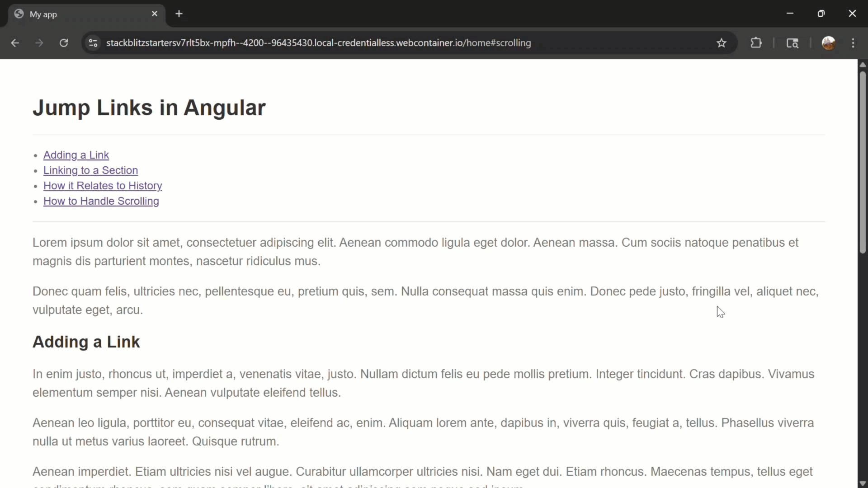This screenshot has height=488, width=868.
Task: Close the browser window
Action: coord(852,14)
